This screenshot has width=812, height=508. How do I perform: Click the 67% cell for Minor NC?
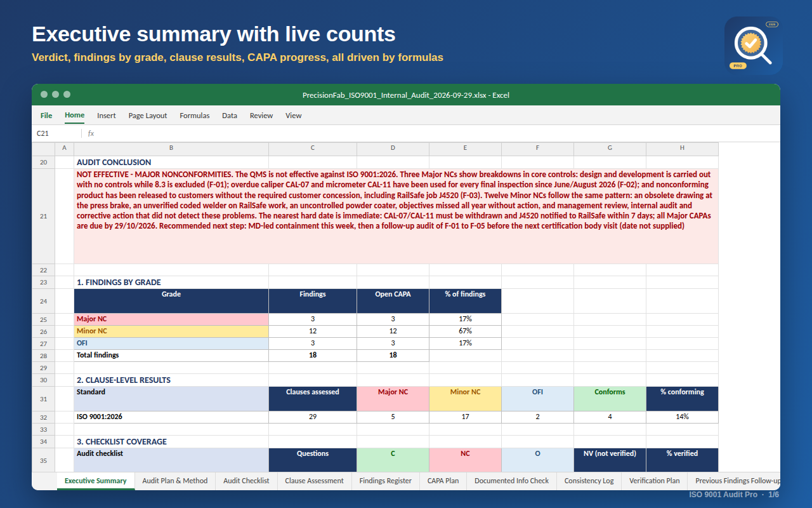coord(465,331)
